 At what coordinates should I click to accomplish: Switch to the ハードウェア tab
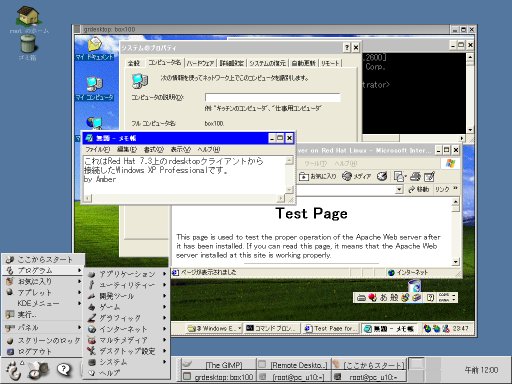[200, 63]
